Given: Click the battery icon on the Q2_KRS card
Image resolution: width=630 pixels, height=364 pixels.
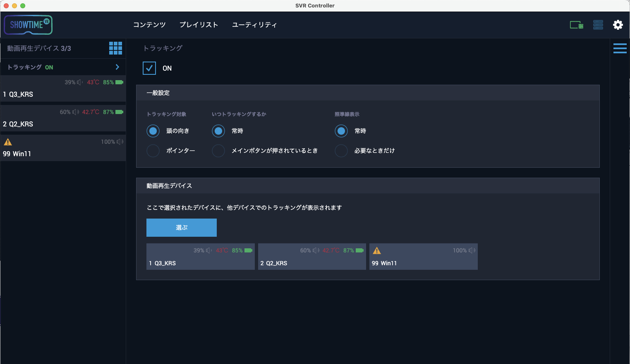Looking at the screenshot, I should (x=359, y=250).
